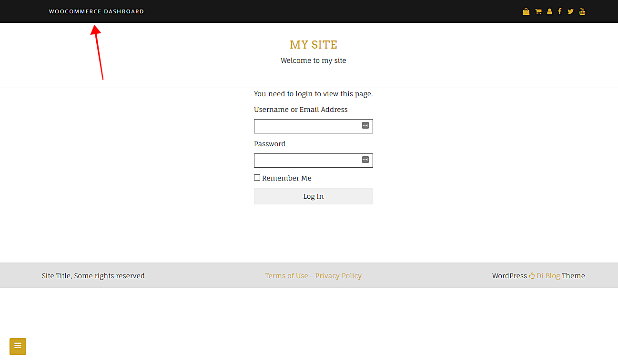
Task: Visit the Twitter bird icon link
Action: pyautogui.click(x=570, y=11)
